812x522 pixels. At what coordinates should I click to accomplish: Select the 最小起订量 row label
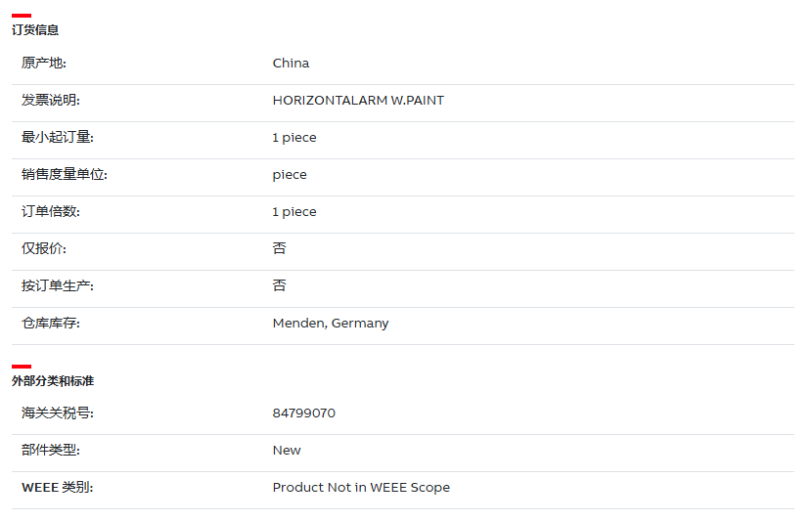point(57,138)
